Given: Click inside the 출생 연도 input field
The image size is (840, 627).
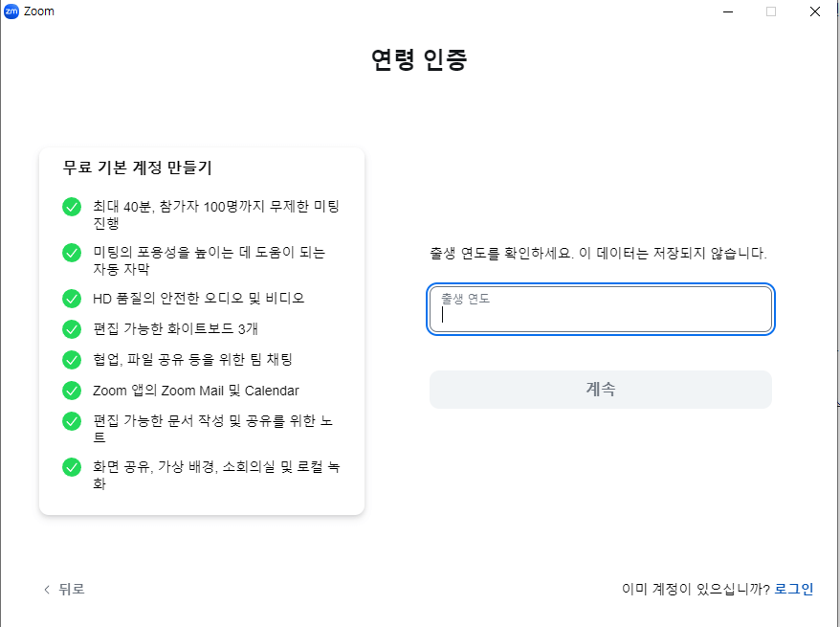Looking at the screenshot, I should coord(600,308).
